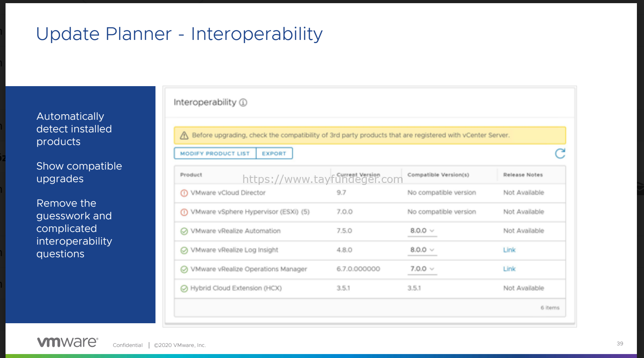Click Not Available in the vCloud Director row
This screenshot has height=358, width=644.
point(524,192)
